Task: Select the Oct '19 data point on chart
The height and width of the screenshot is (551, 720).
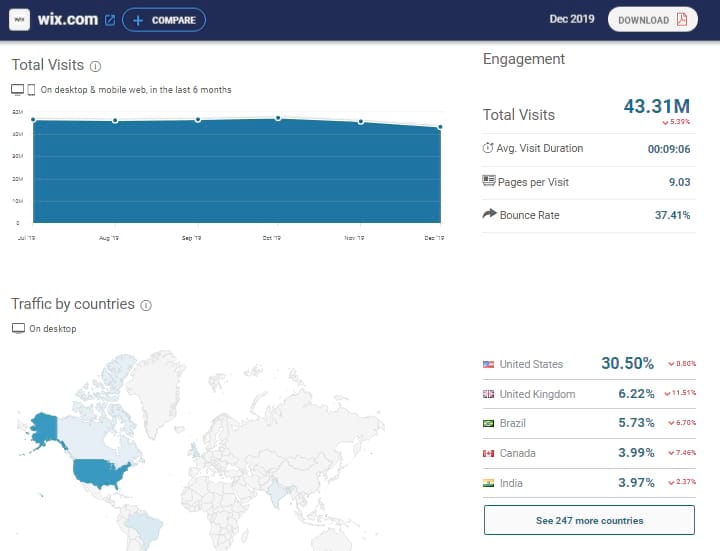Action: click(x=278, y=118)
